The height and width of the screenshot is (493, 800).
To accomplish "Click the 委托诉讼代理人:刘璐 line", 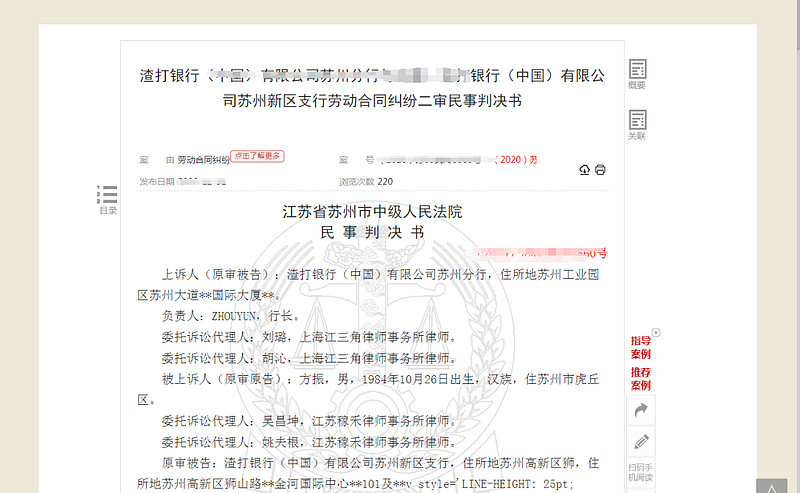I will [309, 337].
